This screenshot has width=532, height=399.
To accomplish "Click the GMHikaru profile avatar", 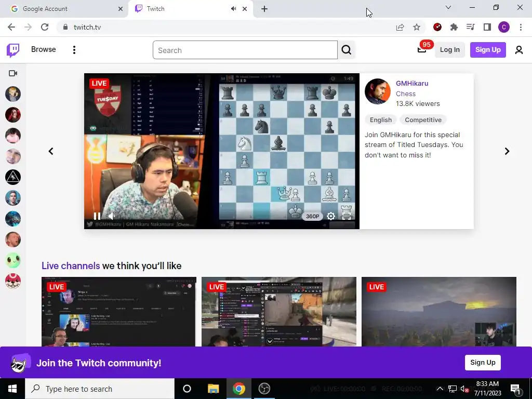I will coord(378,91).
